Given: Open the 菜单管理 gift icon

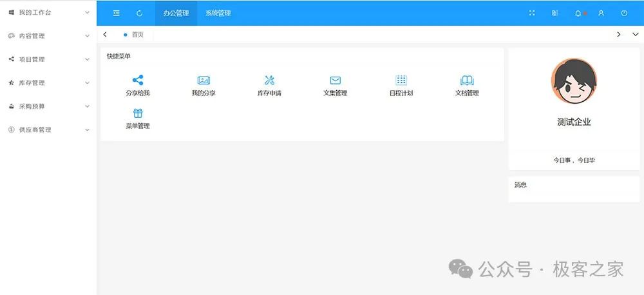Looking at the screenshot, I should point(138,113).
